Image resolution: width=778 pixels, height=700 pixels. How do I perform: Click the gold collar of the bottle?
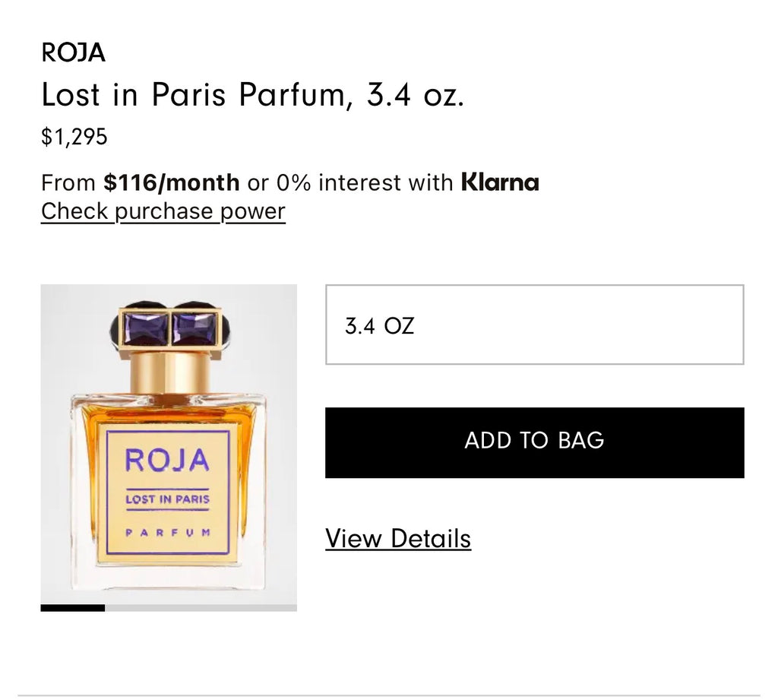169,372
